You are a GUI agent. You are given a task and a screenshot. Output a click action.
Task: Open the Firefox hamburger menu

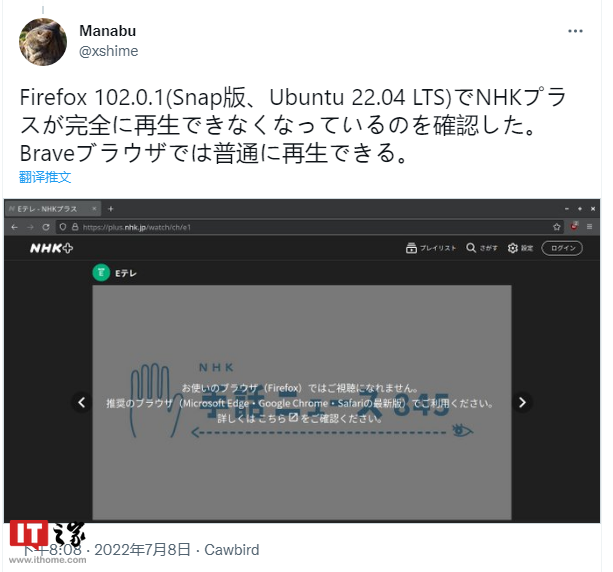pos(590,226)
